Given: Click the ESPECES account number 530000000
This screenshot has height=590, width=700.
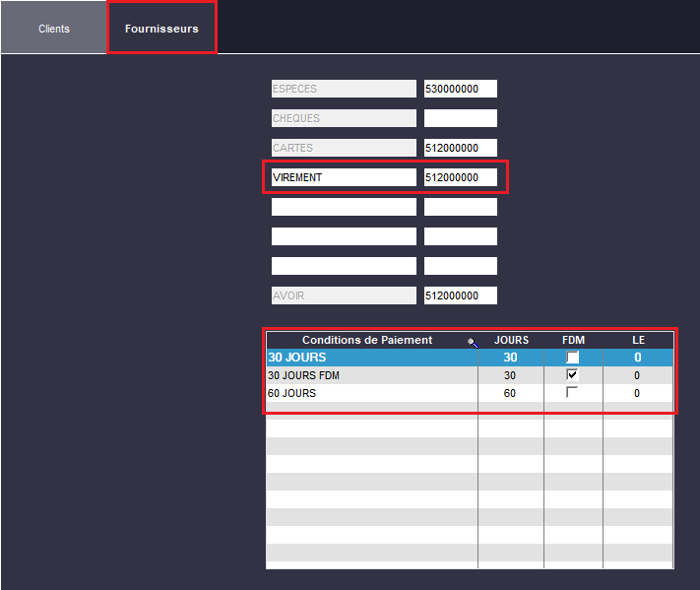Looking at the screenshot, I should pos(460,89).
